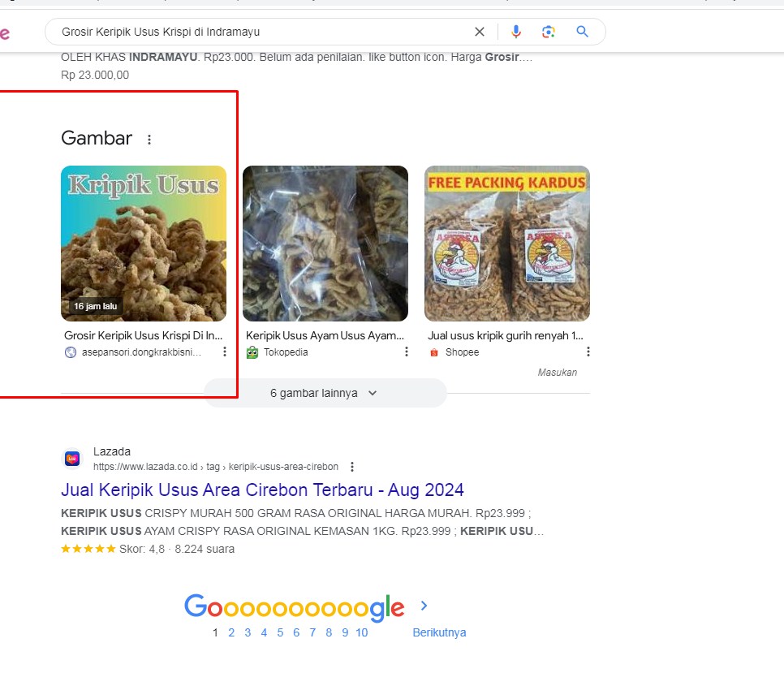Click the Masukan feedback link
Screen dimensions: 784x673
(x=557, y=373)
